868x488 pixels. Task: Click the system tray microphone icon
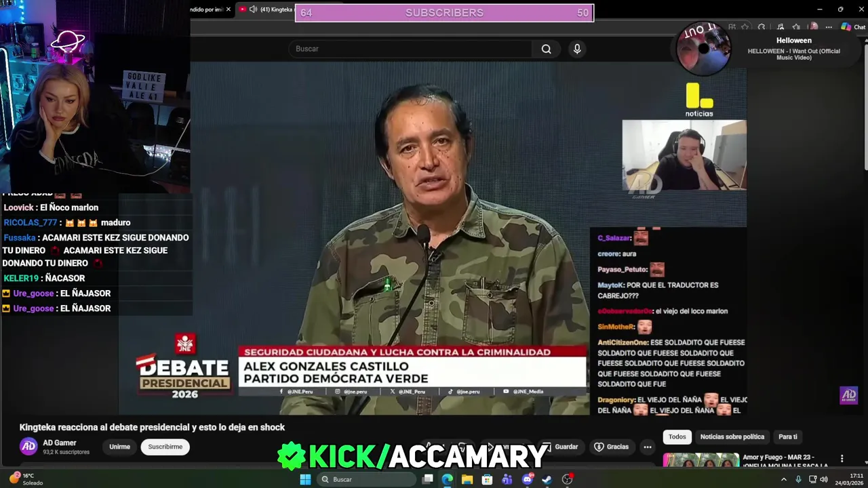(798, 479)
